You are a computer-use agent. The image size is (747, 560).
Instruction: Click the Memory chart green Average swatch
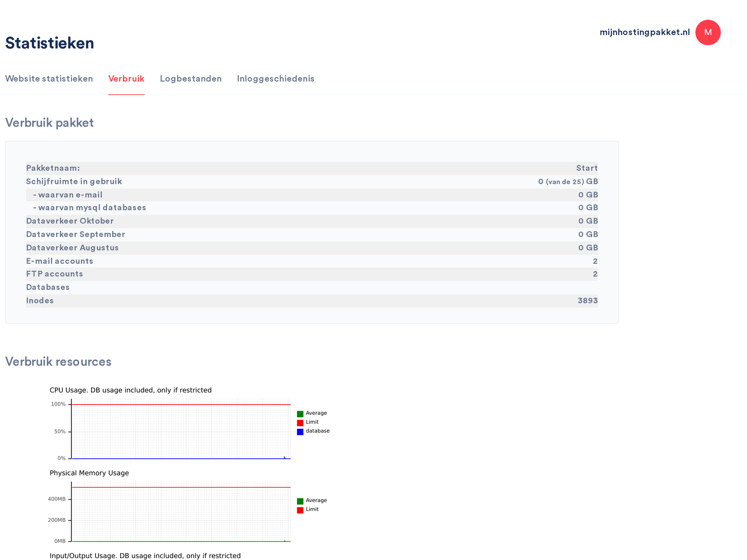tap(300, 501)
